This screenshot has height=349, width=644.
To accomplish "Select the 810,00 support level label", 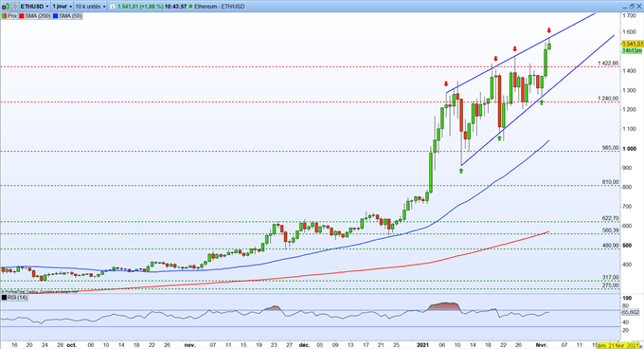I will coord(610,182).
